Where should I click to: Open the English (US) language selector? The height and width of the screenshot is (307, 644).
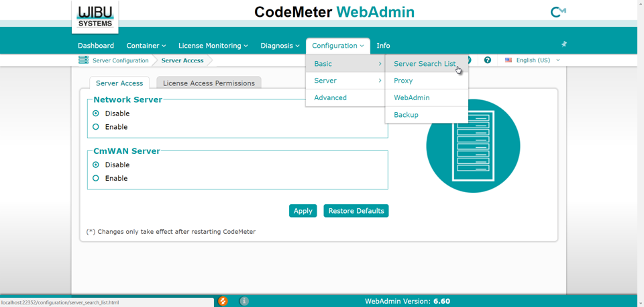coord(533,60)
